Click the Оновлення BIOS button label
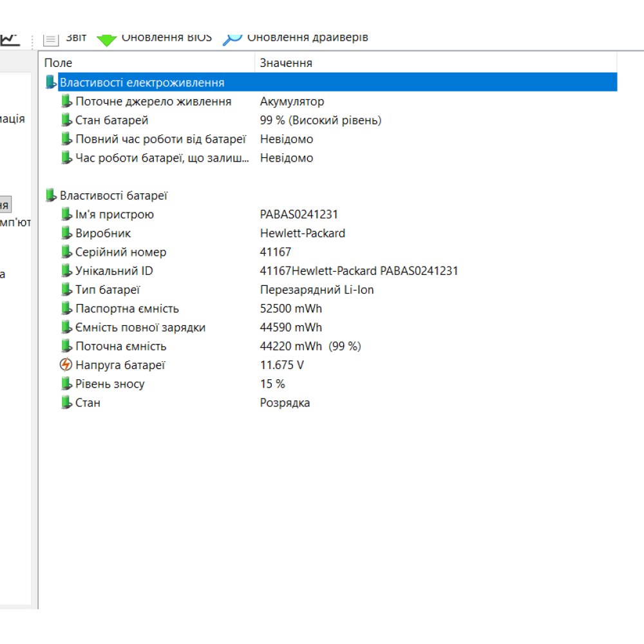 pyautogui.click(x=166, y=37)
